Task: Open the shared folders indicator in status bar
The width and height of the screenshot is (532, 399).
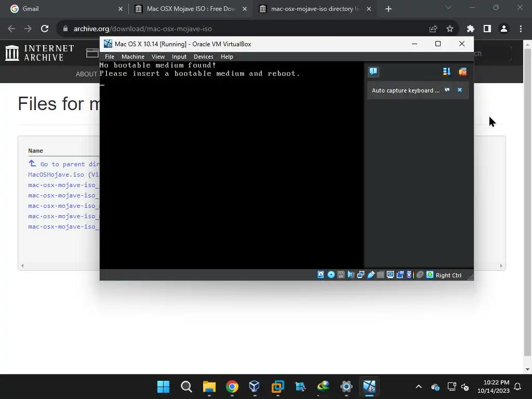Action: coord(380,275)
